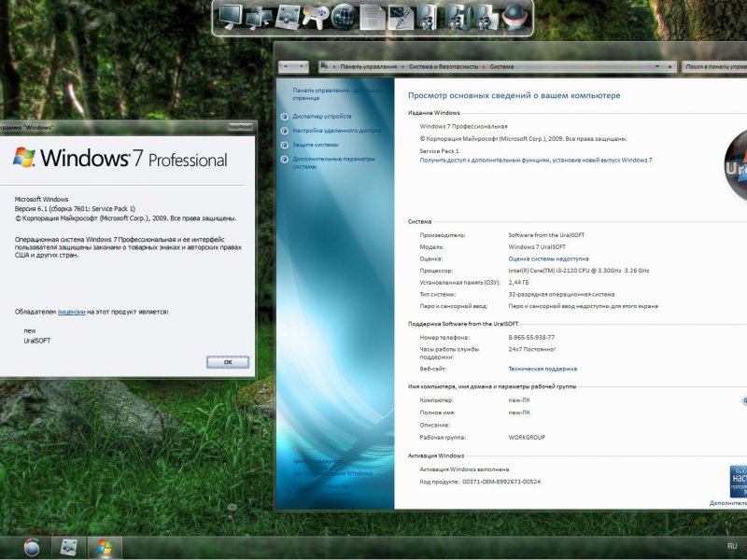Expand the address bar history dropdown
The height and width of the screenshot is (560, 747).
coord(657,66)
